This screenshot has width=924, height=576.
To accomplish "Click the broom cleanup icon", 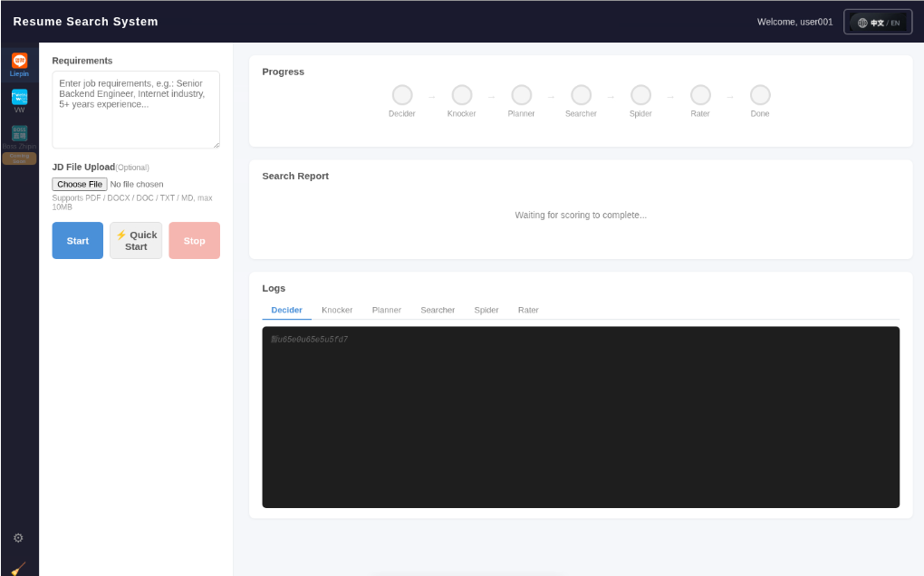I will click(18, 569).
